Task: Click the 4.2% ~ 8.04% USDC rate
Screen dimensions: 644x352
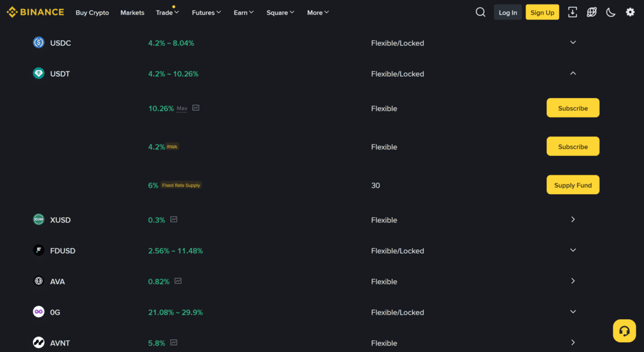Action: click(171, 43)
